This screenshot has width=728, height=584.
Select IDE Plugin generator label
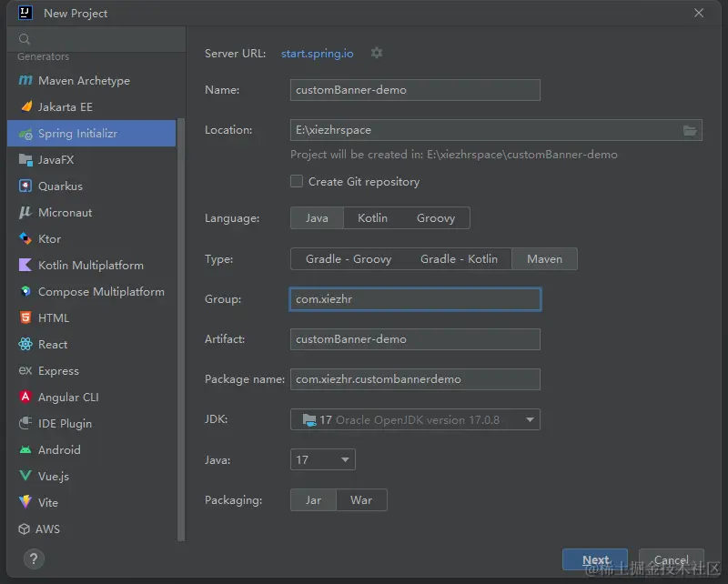[65, 424]
